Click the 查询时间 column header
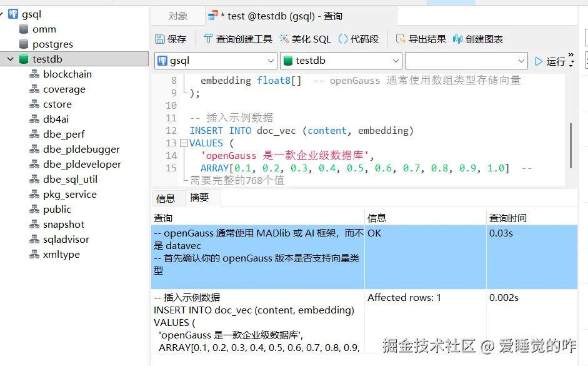This screenshot has height=366, width=588. 532,218
